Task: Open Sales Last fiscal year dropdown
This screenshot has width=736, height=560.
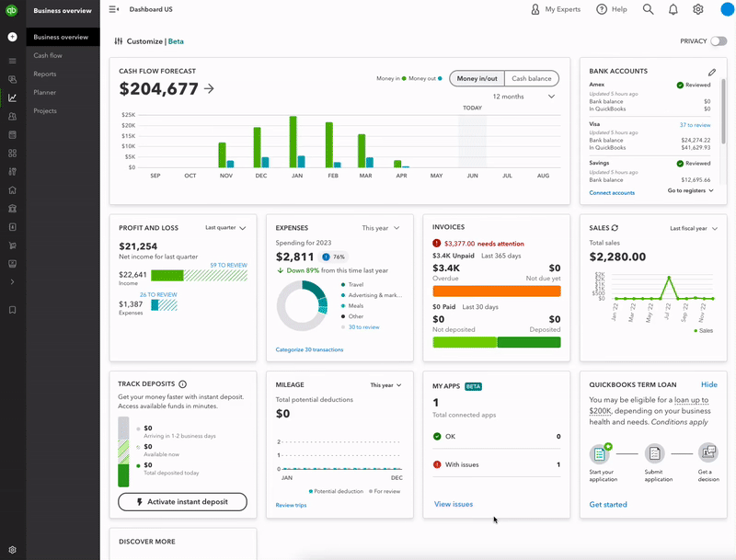Action: (x=694, y=228)
